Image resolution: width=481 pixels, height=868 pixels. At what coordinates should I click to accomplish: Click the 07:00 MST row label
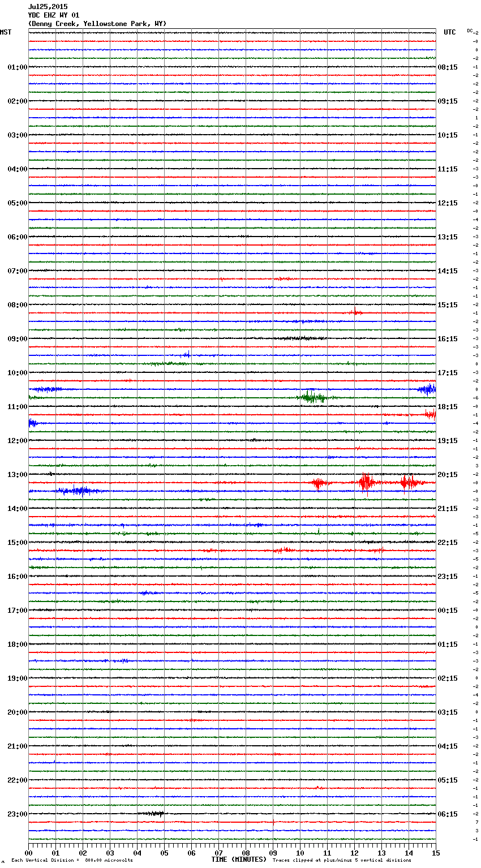click(x=18, y=271)
